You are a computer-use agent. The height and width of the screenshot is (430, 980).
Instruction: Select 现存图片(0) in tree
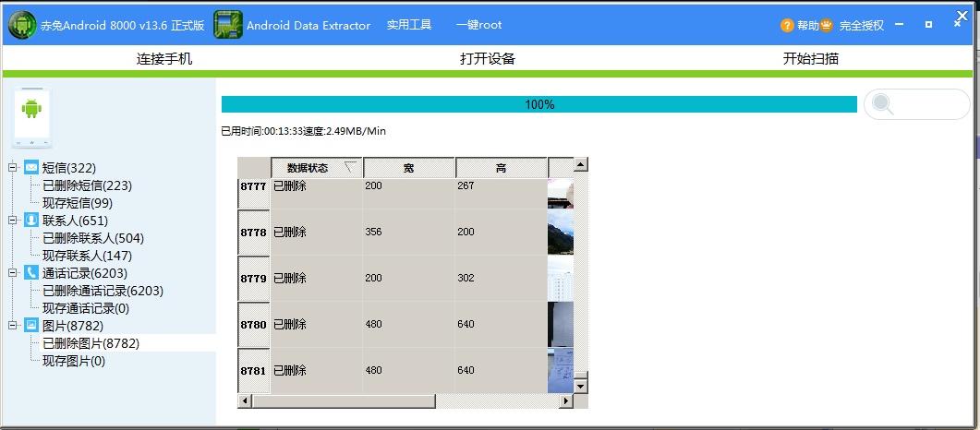(x=73, y=360)
